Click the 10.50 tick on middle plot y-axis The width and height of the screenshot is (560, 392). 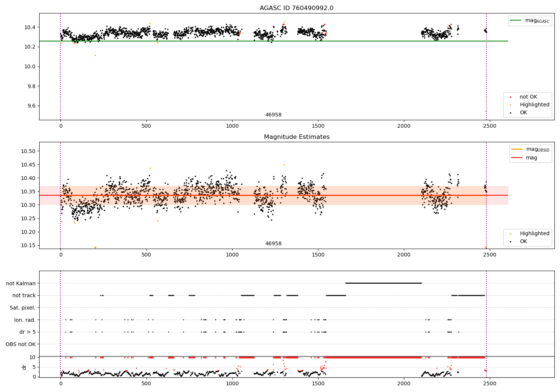(28, 151)
